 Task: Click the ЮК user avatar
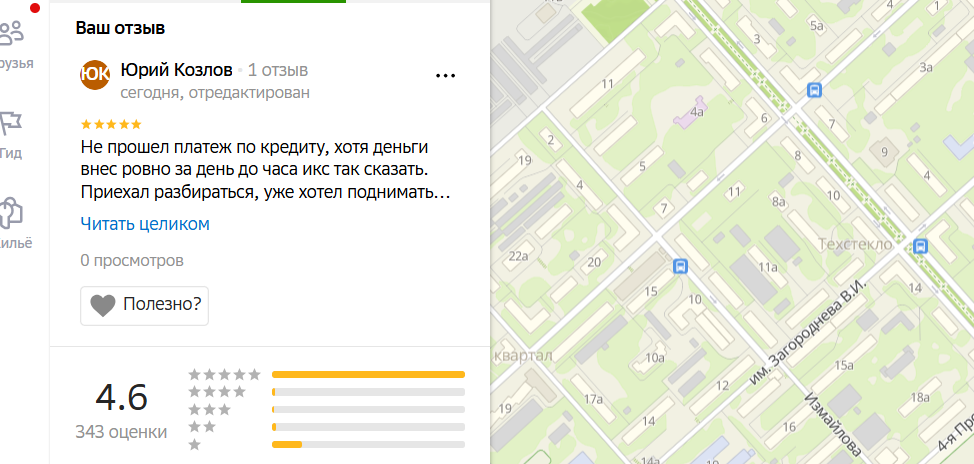[x=95, y=75]
